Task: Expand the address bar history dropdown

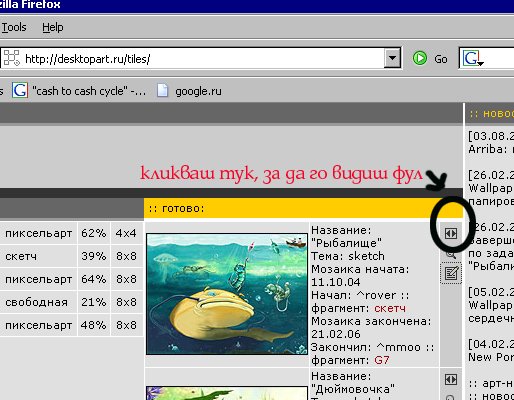Action: coord(392,58)
